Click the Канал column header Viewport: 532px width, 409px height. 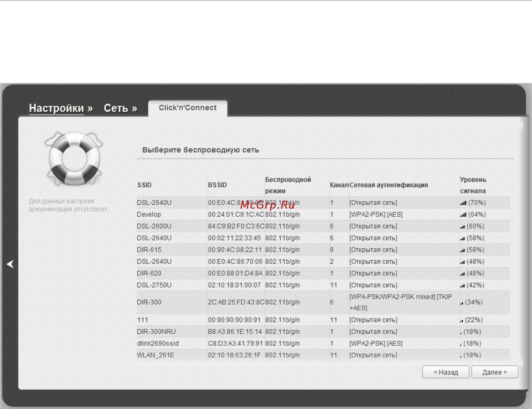click(x=339, y=185)
